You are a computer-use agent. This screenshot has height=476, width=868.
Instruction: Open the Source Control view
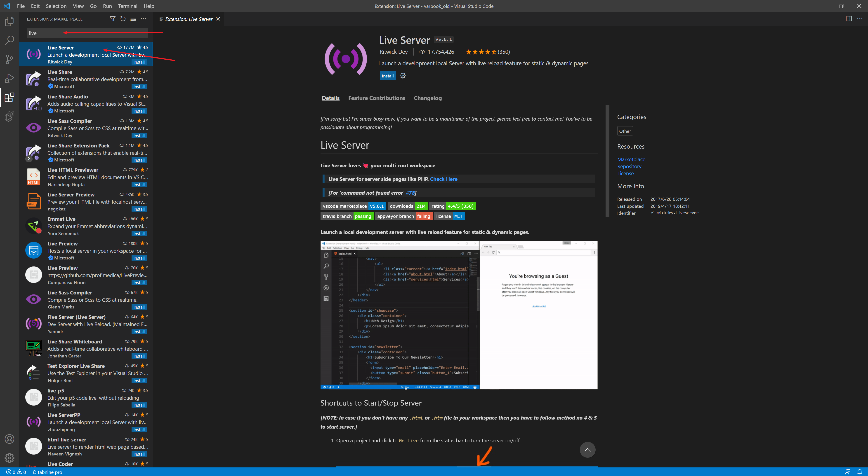pyautogui.click(x=9, y=59)
